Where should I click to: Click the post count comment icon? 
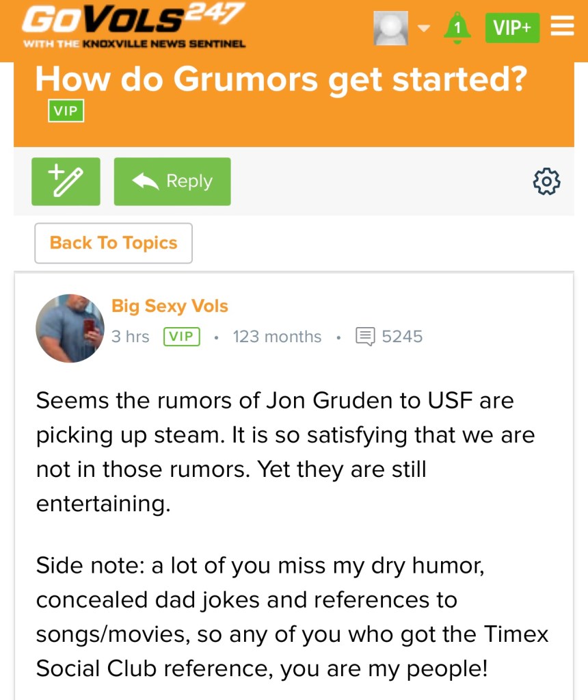pyautogui.click(x=366, y=337)
